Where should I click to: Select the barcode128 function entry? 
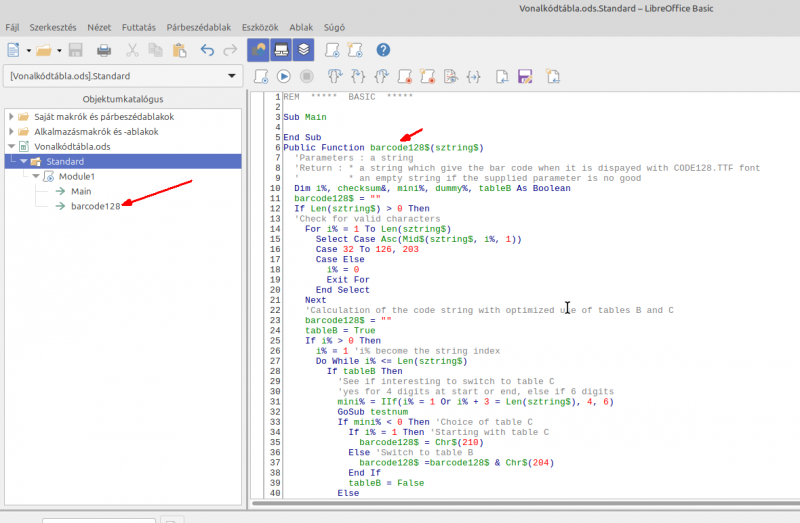(95, 206)
